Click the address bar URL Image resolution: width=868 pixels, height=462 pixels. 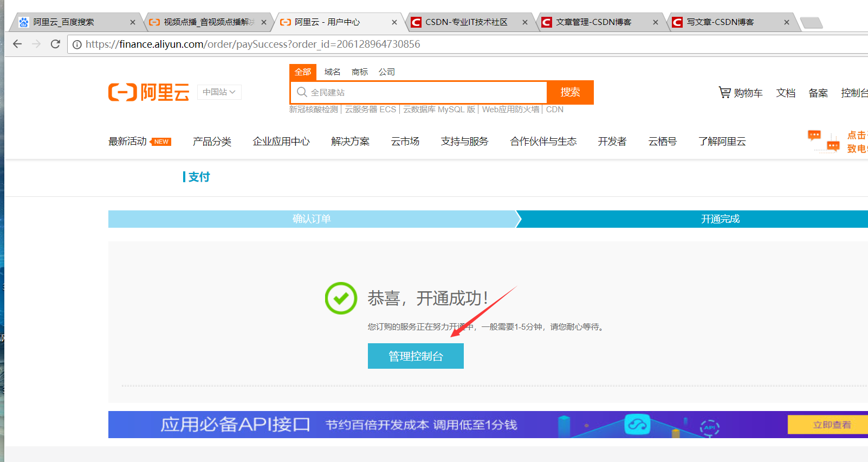pyautogui.click(x=253, y=44)
